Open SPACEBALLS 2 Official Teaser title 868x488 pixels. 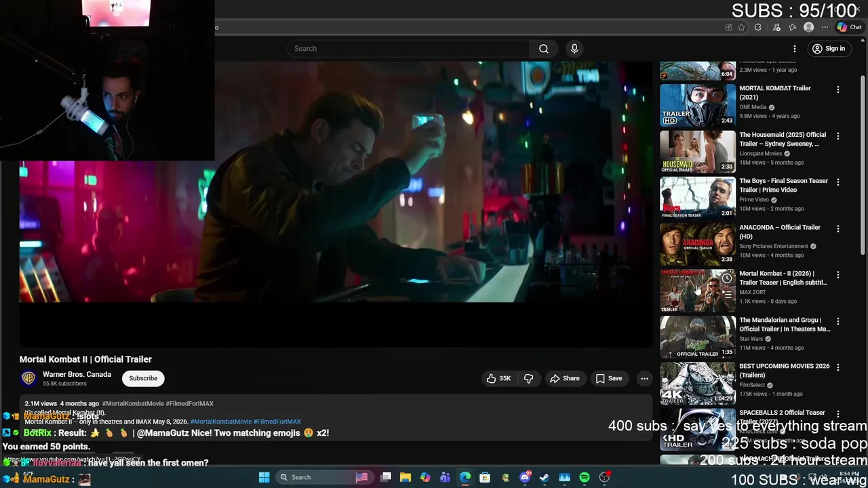pos(782,416)
